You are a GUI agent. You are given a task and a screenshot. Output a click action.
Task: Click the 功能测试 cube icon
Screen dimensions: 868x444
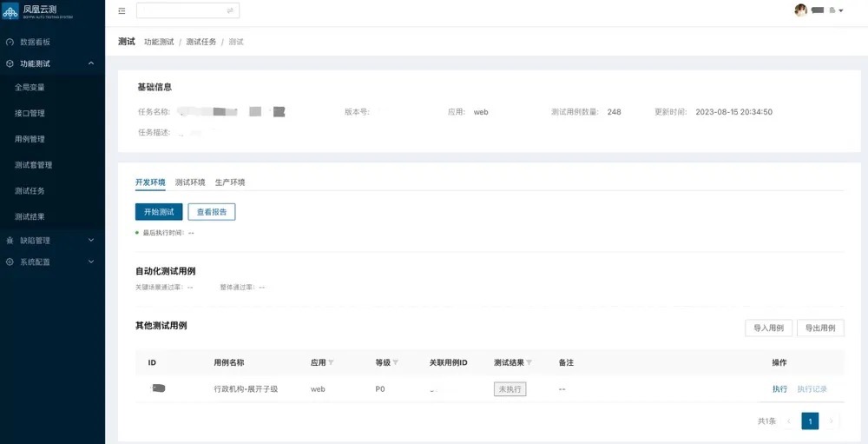click(10, 63)
